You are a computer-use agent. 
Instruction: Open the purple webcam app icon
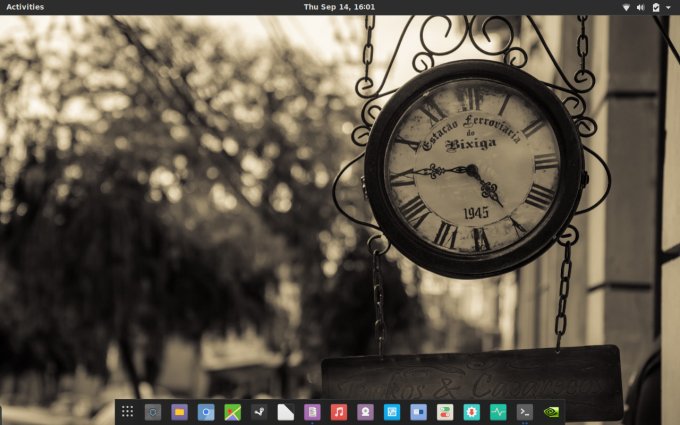point(366,411)
